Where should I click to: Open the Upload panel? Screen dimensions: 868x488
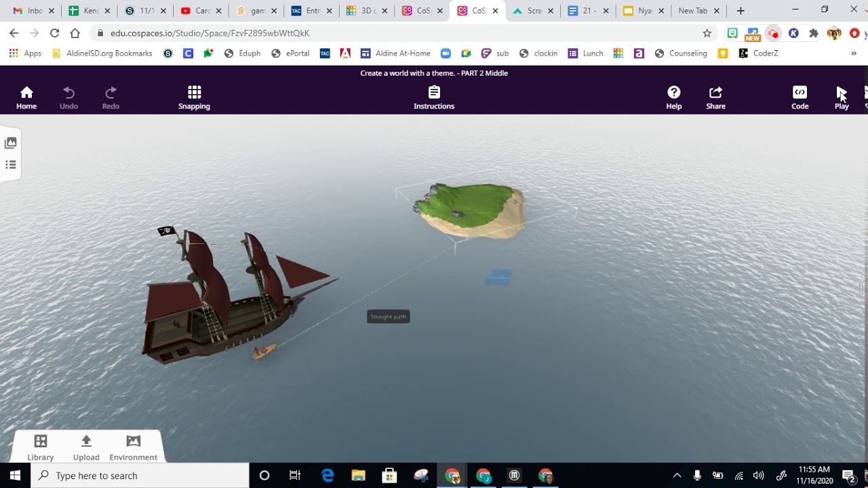tap(86, 448)
